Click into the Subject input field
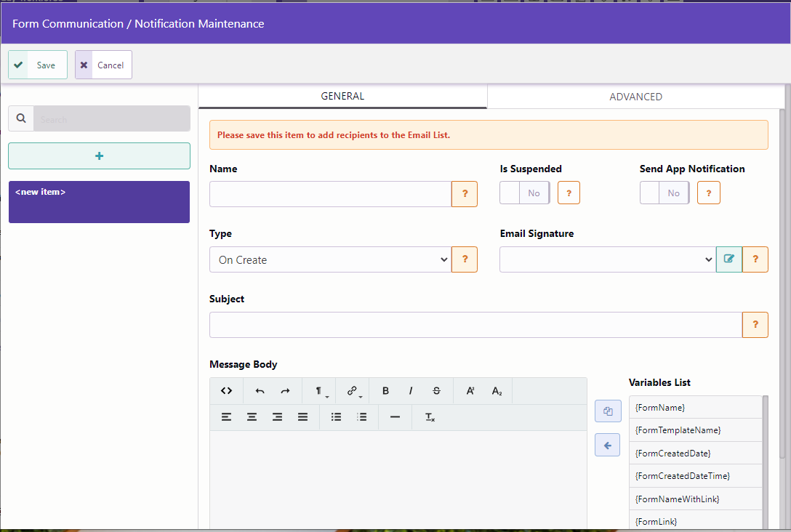791x532 pixels. pyautogui.click(x=475, y=325)
